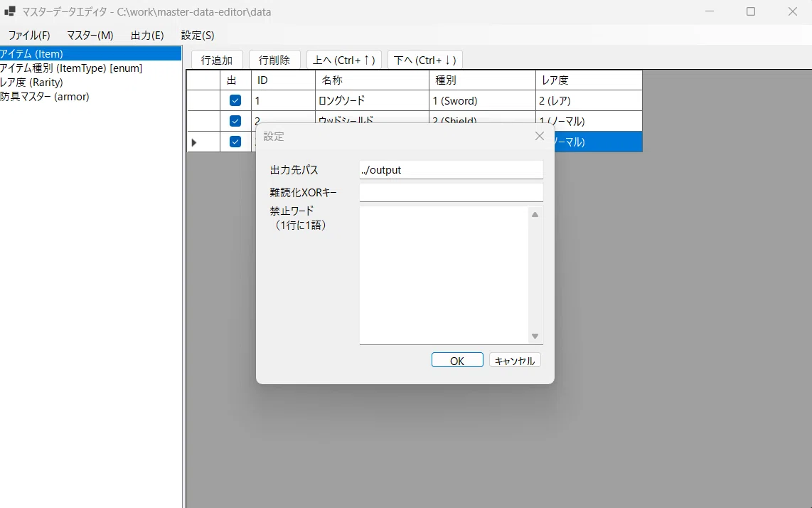Toggle output checkbox in the selected third row
Viewport: 812px width, 508px height.
235,142
